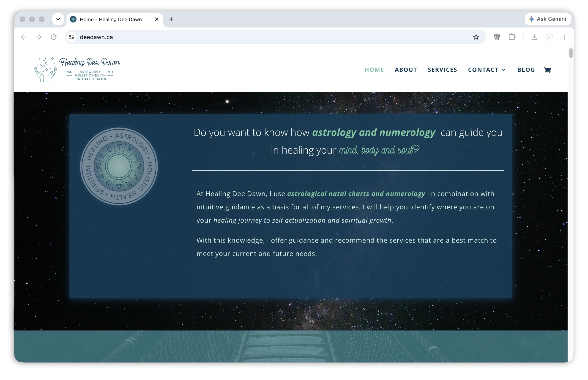
Task: Click the Healing Dee Dawn logo
Action: pos(77,69)
